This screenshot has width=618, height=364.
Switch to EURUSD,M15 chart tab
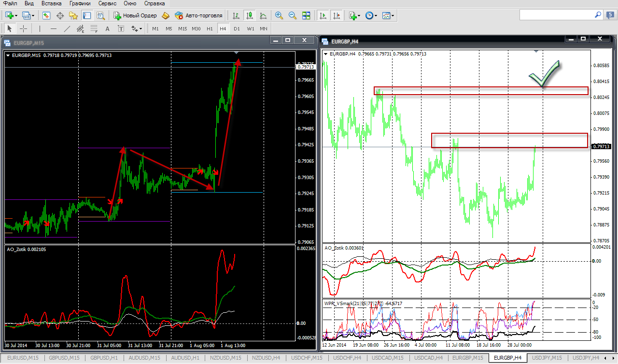click(x=24, y=358)
